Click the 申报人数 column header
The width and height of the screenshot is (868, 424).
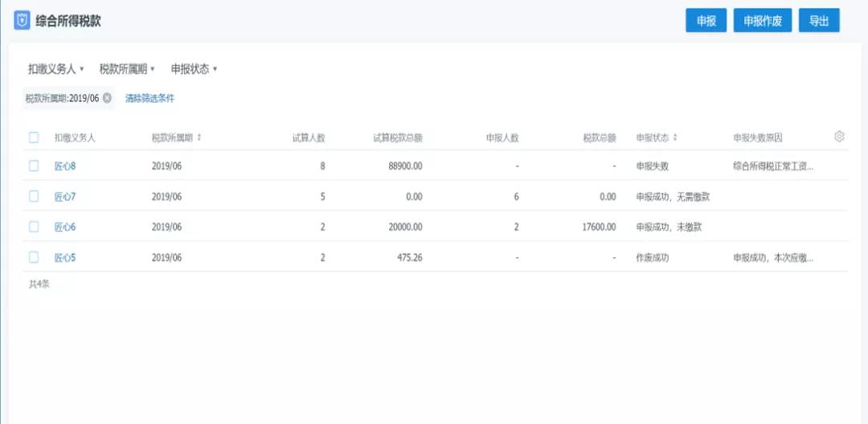tap(502, 137)
